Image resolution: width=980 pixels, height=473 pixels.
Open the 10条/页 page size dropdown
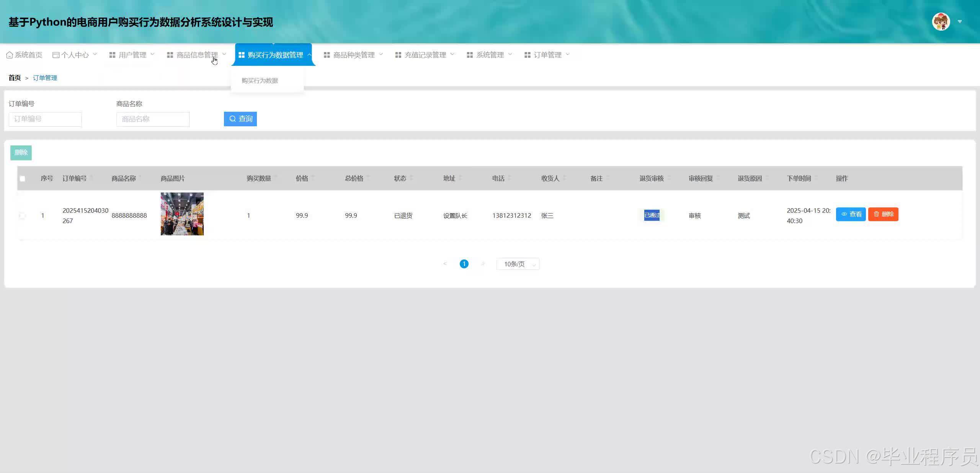click(518, 264)
